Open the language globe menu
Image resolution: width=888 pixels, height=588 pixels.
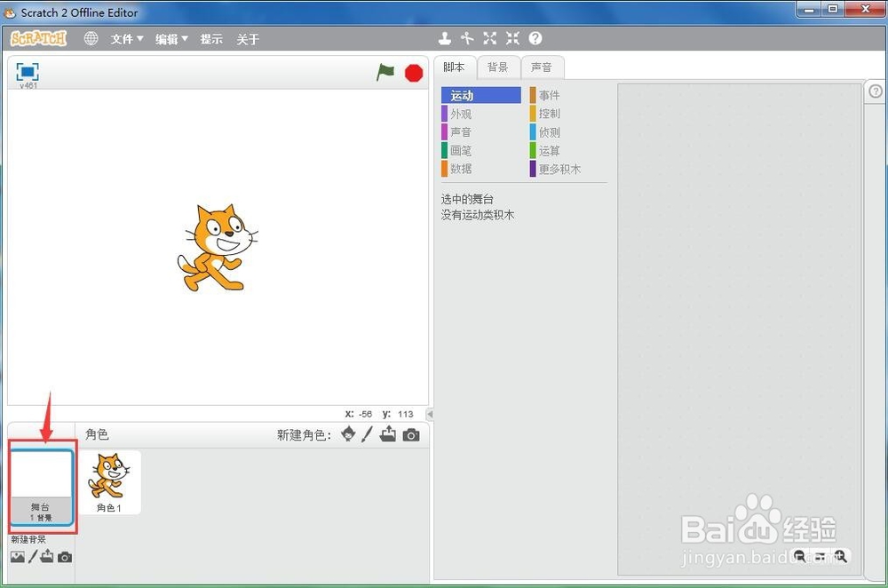click(x=91, y=38)
